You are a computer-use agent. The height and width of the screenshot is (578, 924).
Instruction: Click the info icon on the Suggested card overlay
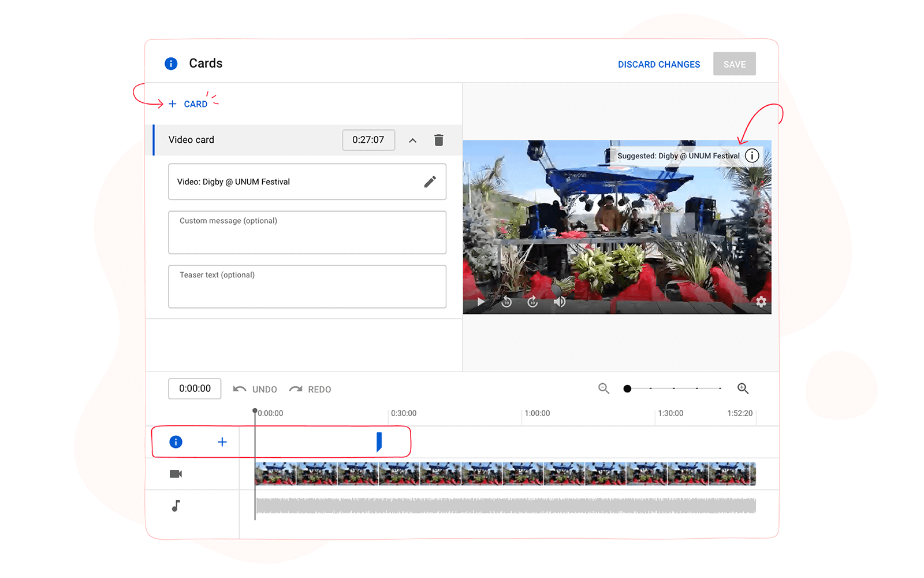pos(752,155)
